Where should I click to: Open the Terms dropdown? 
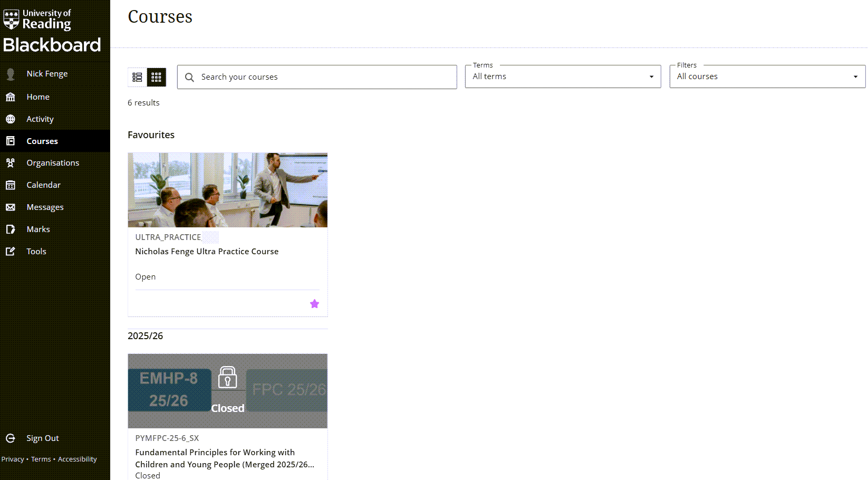(562, 77)
